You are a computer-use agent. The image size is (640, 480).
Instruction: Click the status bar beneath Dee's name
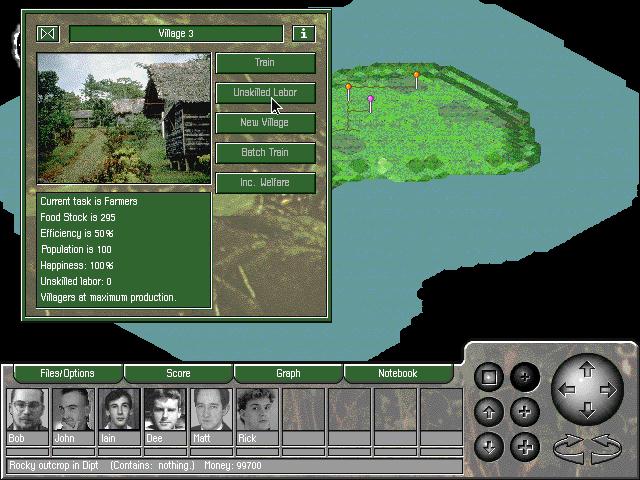click(x=165, y=451)
